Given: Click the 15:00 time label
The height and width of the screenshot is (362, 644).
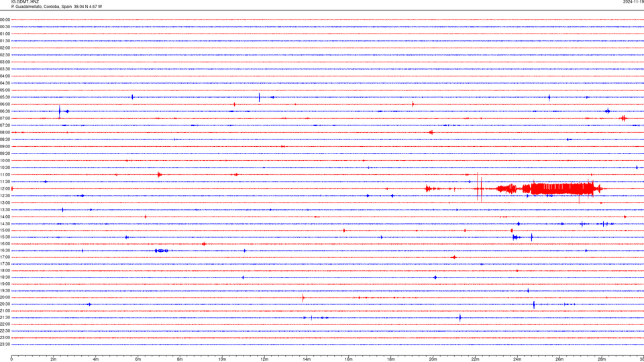Looking at the screenshot, I should pos(5,231).
